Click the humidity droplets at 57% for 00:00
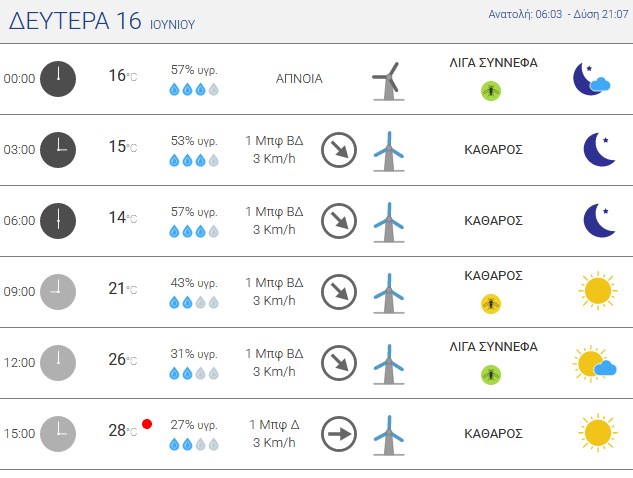 coord(194,89)
